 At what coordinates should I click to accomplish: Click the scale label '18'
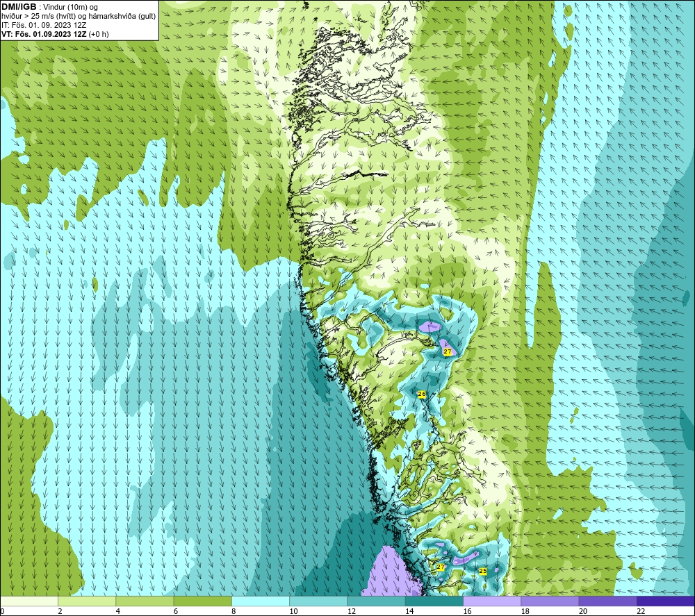525,611
